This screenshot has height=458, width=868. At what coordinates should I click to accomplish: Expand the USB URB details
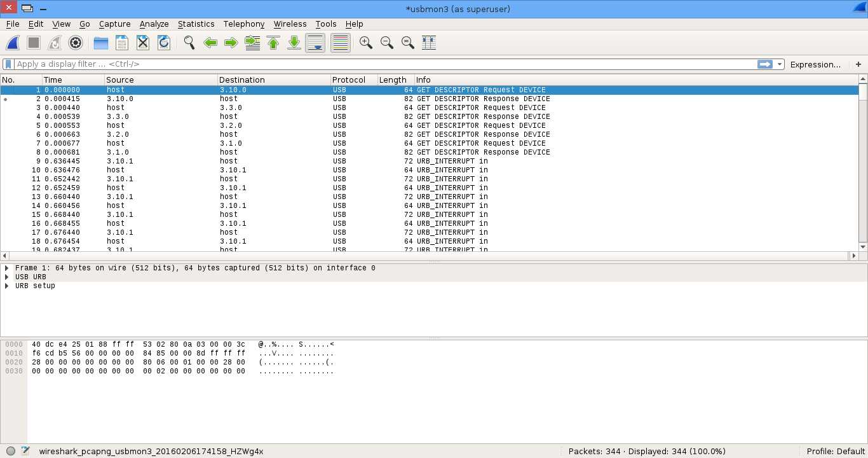pos(7,277)
